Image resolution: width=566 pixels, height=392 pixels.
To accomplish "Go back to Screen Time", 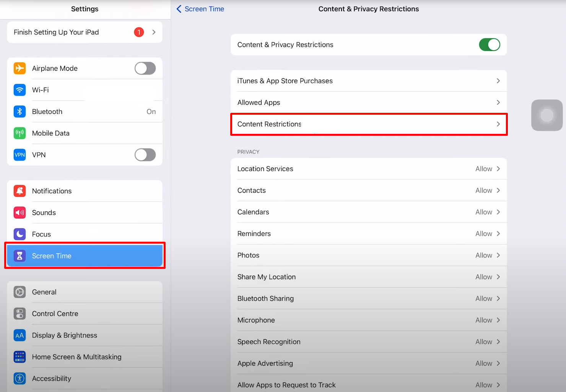I will (x=200, y=9).
